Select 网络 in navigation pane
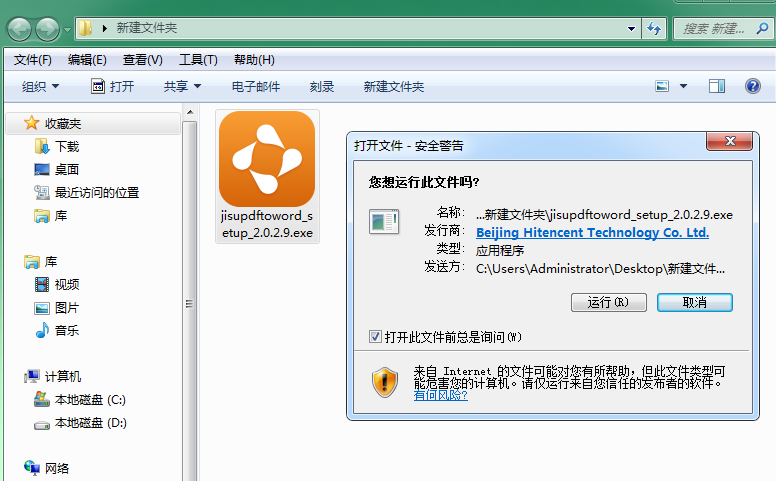776x481 pixels. click(x=57, y=468)
